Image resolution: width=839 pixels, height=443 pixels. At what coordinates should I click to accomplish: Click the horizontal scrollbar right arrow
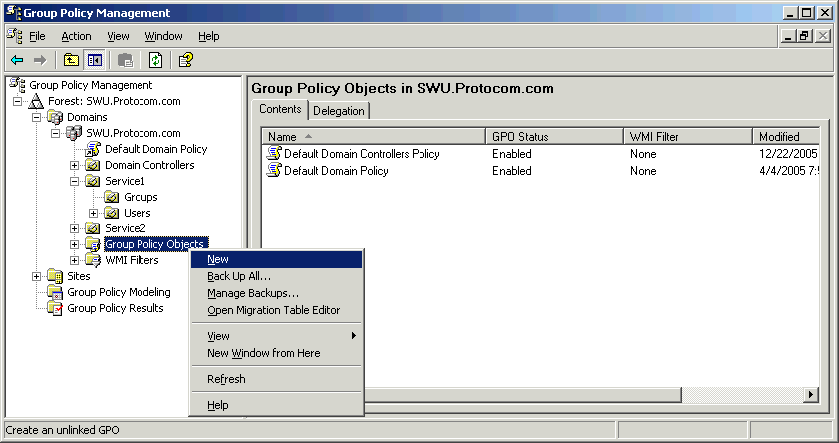(x=811, y=395)
